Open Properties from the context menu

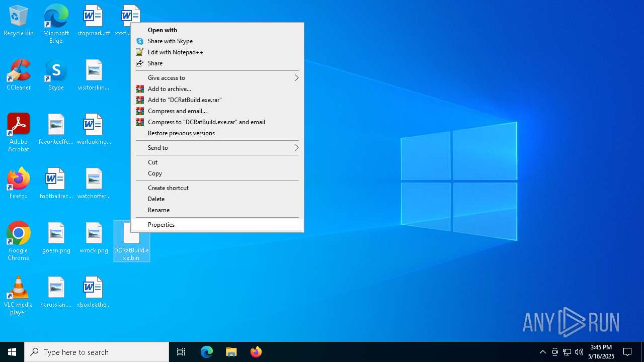pyautogui.click(x=217, y=225)
